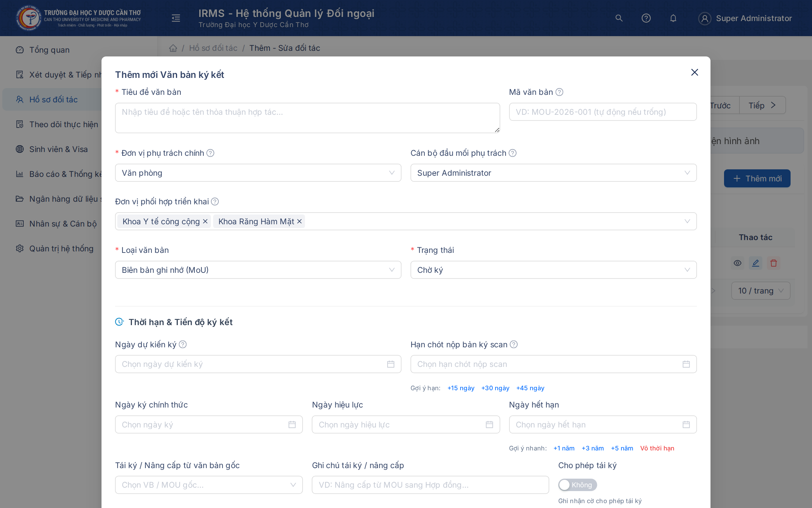Toggle the Cho phép tái ký switch
The image size is (812, 508).
point(577,485)
